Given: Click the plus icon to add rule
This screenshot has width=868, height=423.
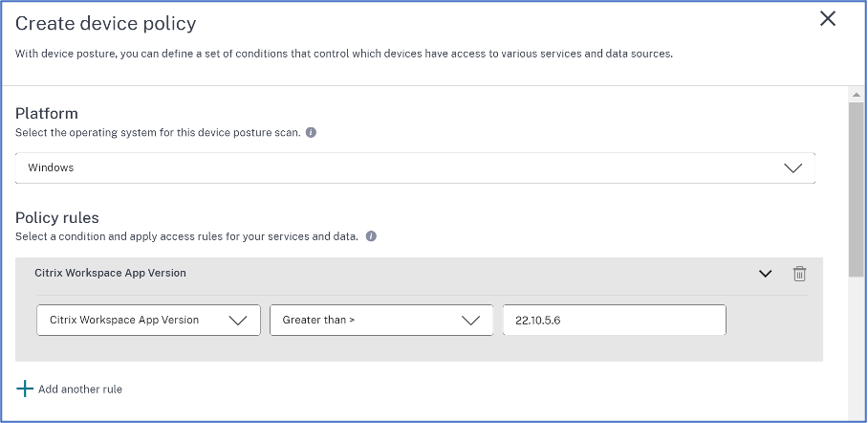Looking at the screenshot, I should click(x=25, y=390).
